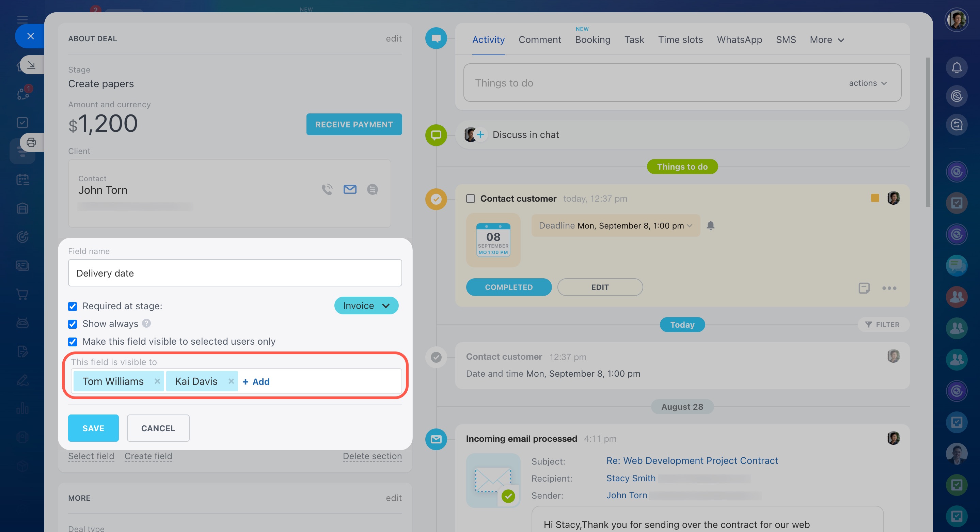Click the SAVE button
Screen dimensions: 980x532
point(93,428)
